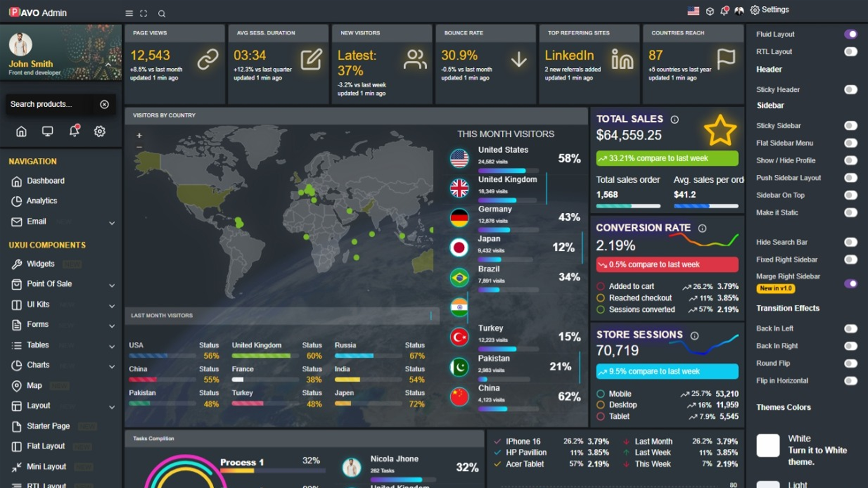
Task: Open the Widgets section via its wrench icon
Action: click(17, 264)
